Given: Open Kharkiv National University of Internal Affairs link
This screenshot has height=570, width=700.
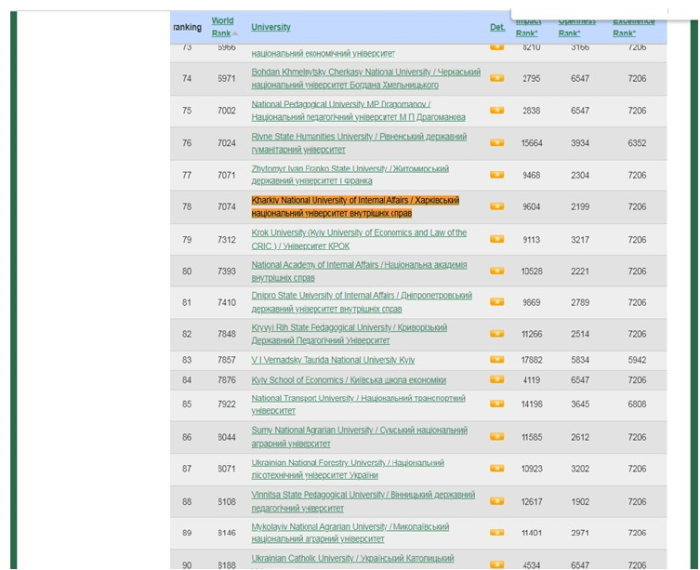Looking at the screenshot, I should [354, 207].
